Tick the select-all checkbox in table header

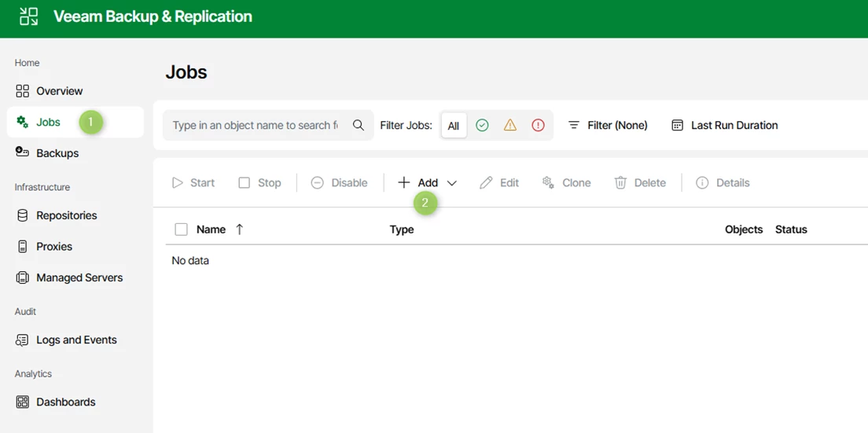click(x=181, y=229)
